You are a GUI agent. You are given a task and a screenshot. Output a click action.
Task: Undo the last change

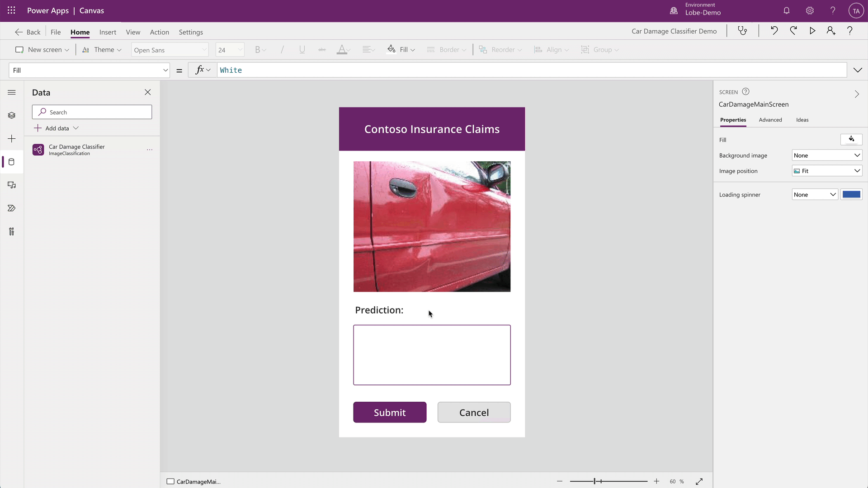click(774, 31)
